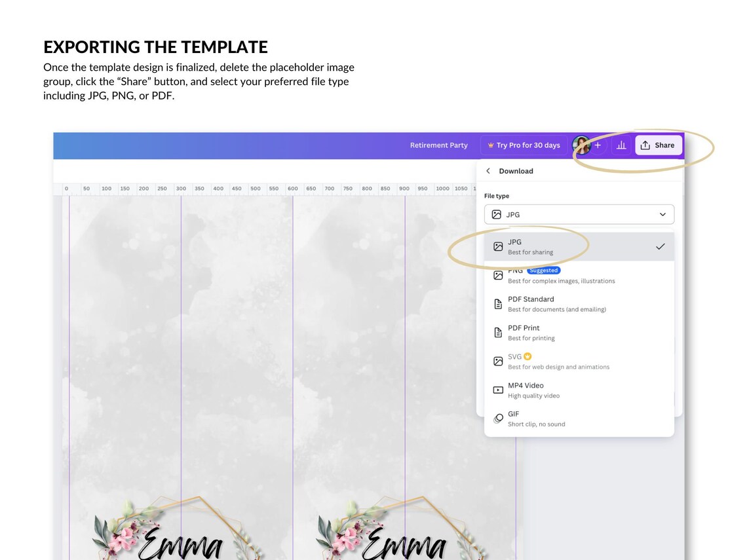Click the Retirement Party title in the top bar
This screenshot has width=747, height=560.
pyautogui.click(x=439, y=145)
